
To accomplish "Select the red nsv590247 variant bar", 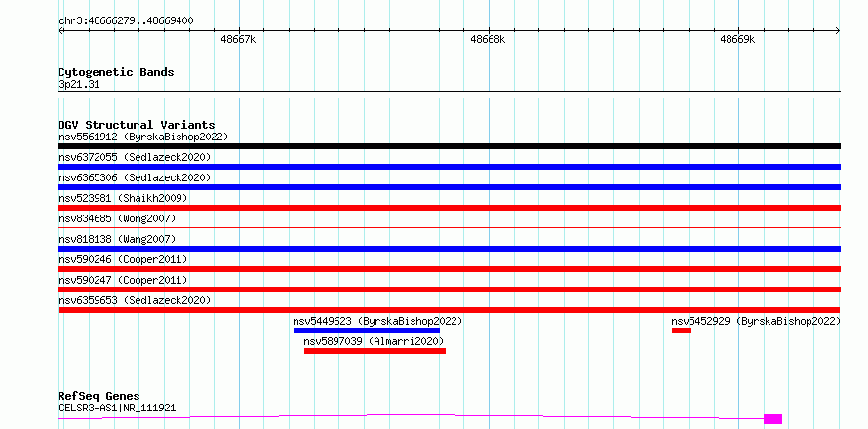I will [x=449, y=290].
